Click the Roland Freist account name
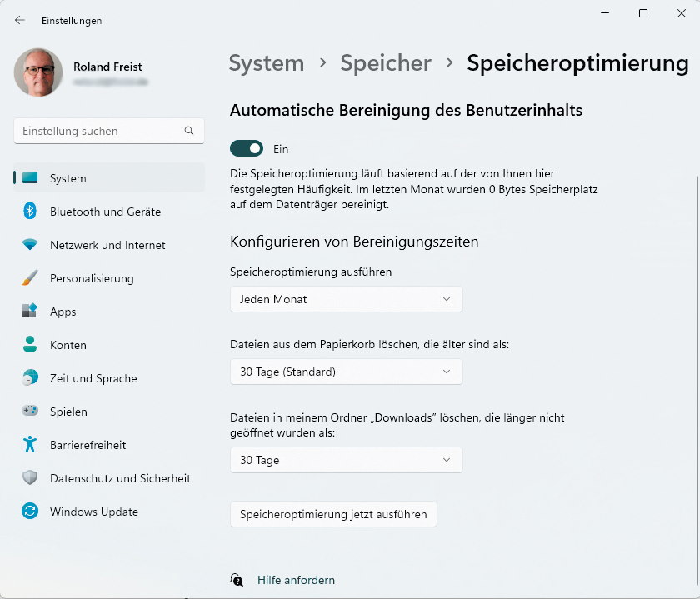The width and height of the screenshot is (700, 599). [107, 67]
